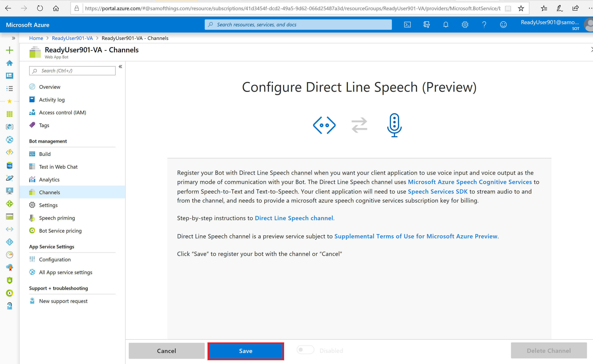Click the Save button

point(246,351)
